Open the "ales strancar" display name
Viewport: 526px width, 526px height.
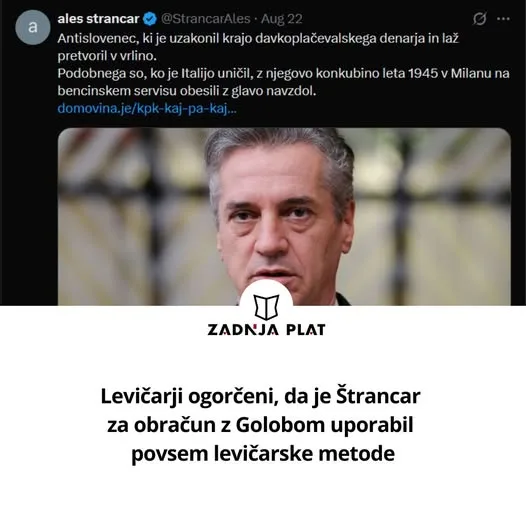click(98, 19)
